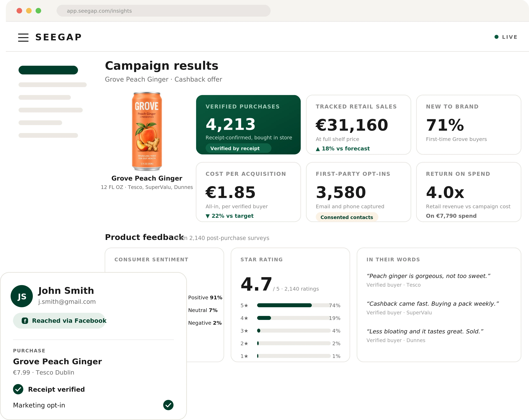The image size is (529, 420).
Task: Click the red close window button
Action: [19, 11]
